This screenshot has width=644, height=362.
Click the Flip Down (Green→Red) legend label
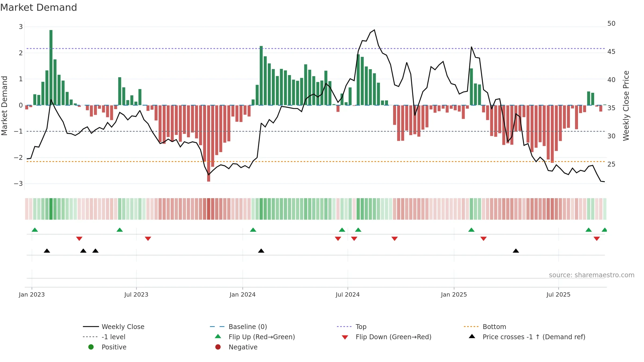(x=393, y=337)
